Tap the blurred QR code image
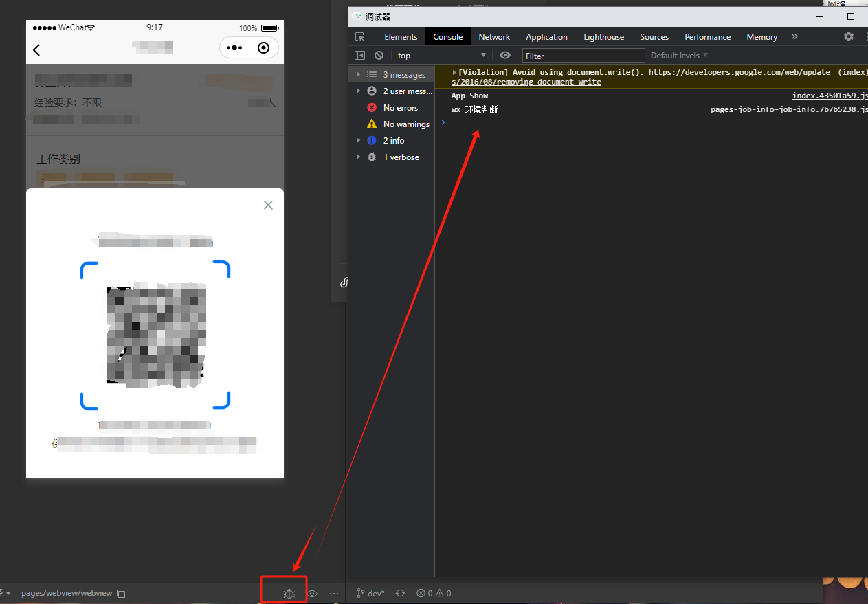Viewport: 868px width, 604px height. click(x=157, y=335)
